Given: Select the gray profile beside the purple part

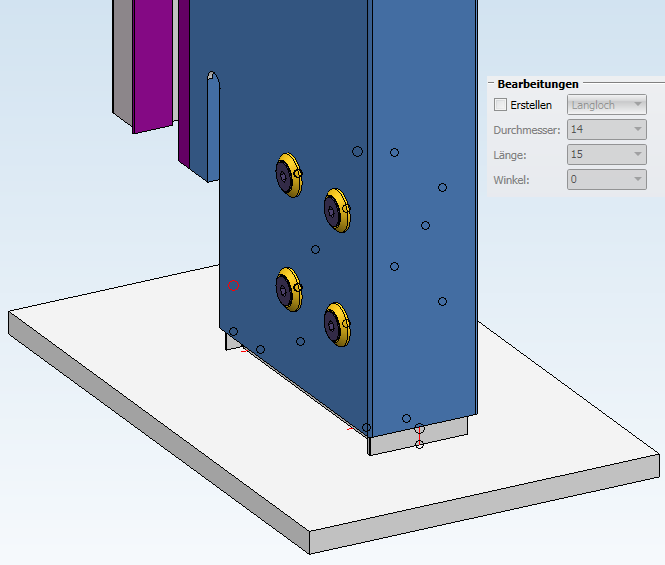Looking at the screenshot, I should click(x=123, y=59).
